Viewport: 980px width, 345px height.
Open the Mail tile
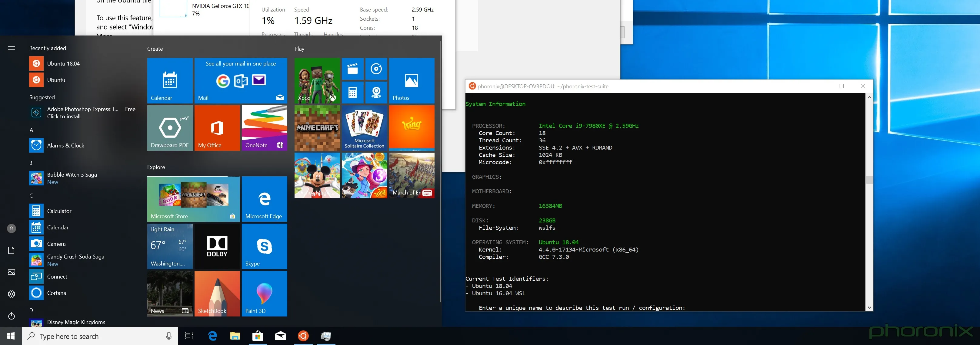[241, 80]
